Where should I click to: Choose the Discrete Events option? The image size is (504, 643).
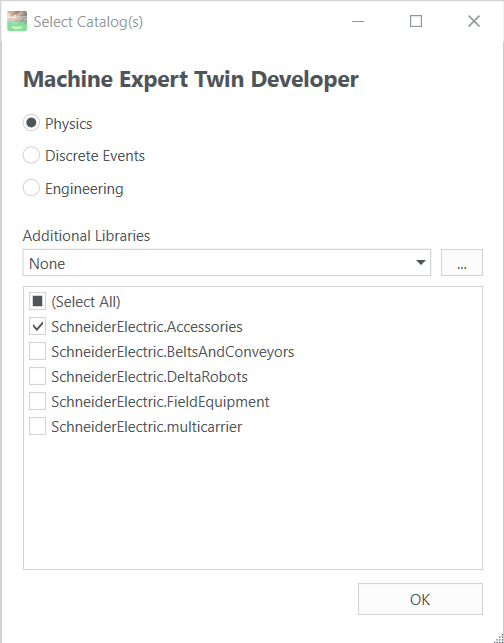click(x=31, y=155)
